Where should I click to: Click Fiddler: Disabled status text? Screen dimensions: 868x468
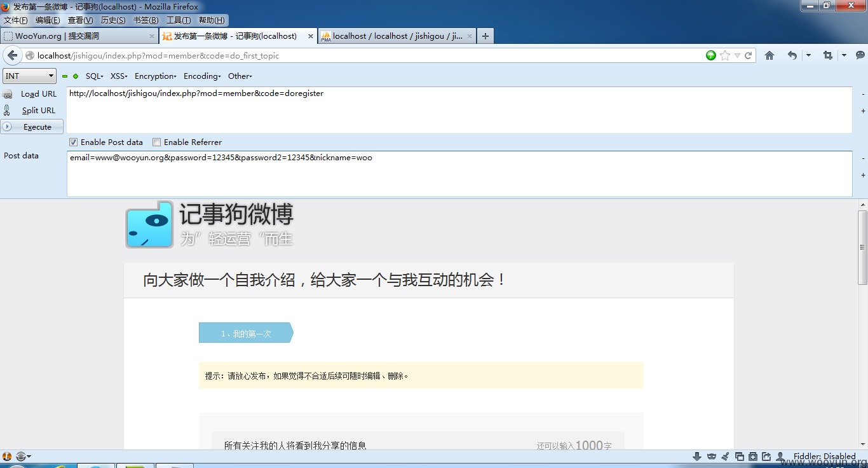click(824, 457)
